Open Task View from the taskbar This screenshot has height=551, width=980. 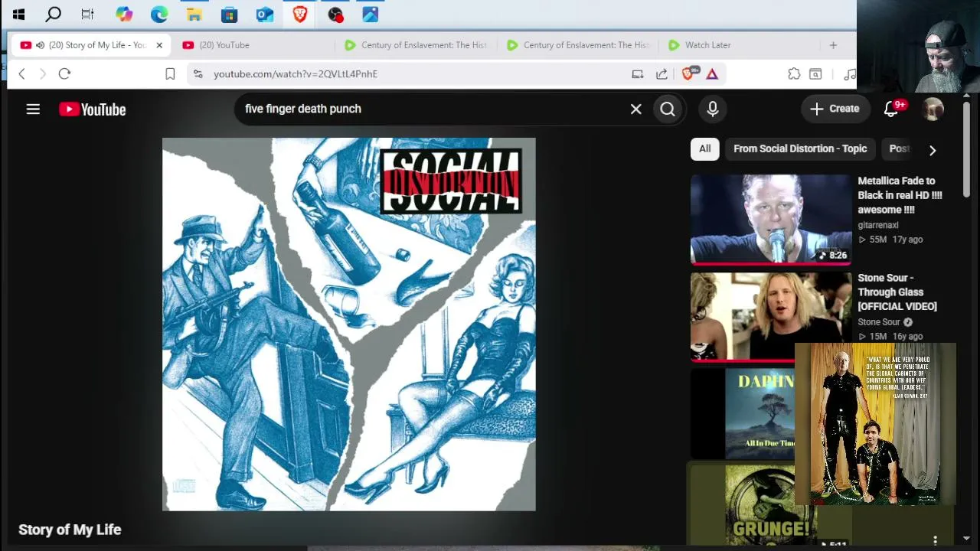point(87,14)
